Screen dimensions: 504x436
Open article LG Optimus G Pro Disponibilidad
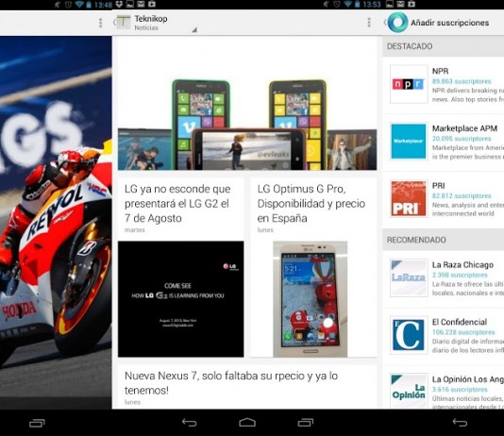coord(311,204)
